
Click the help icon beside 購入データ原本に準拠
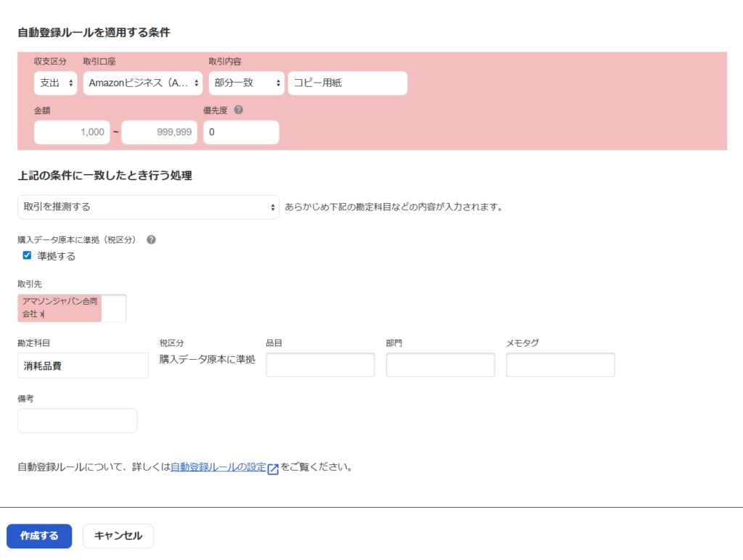pyautogui.click(x=151, y=239)
